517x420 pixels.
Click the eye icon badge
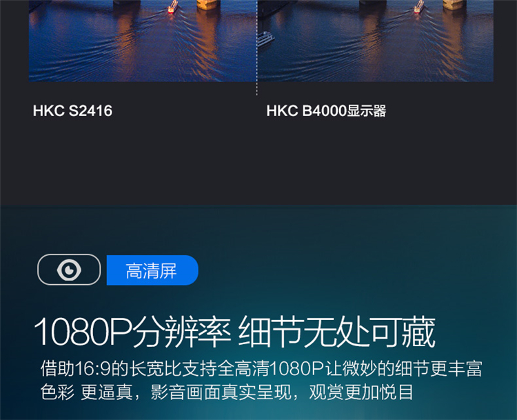coord(69,270)
